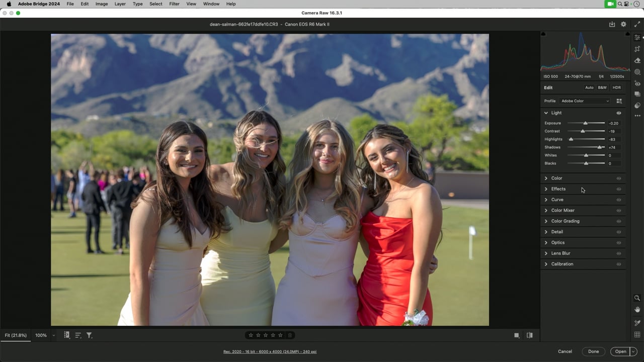644x362 pixels.
Task: Expand the Color Grading panel
Action: 546,221
